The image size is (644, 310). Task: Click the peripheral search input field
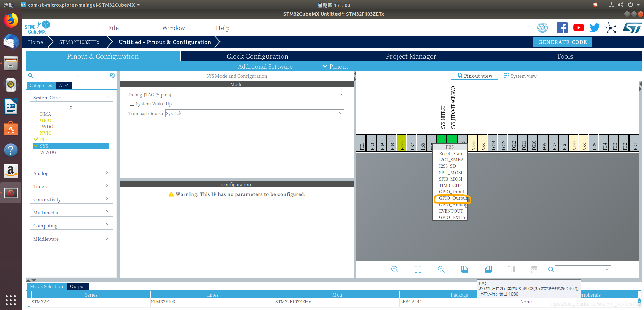click(x=57, y=76)
